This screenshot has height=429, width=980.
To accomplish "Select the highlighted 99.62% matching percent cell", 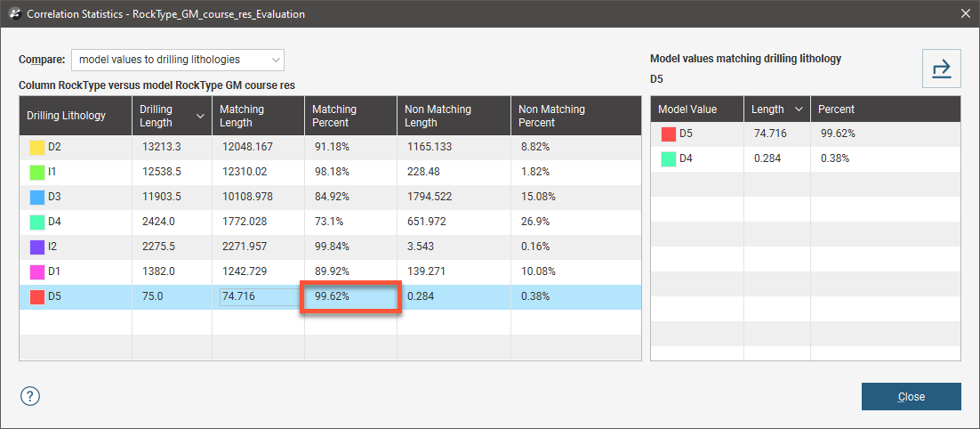I will pyautogui.click(x=350, y=295).
